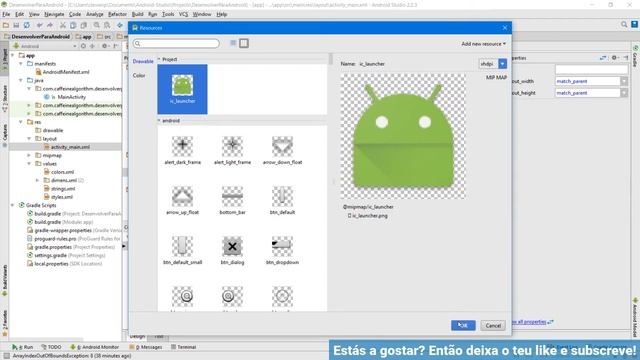Viewport: 640px width, 360px height.
Task: Open the Navigate menu
Action: 54,14
